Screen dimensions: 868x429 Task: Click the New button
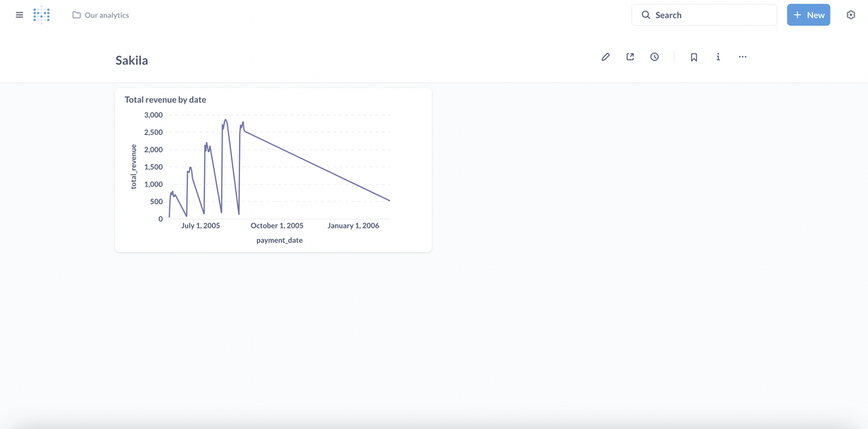tap(808, 15)
